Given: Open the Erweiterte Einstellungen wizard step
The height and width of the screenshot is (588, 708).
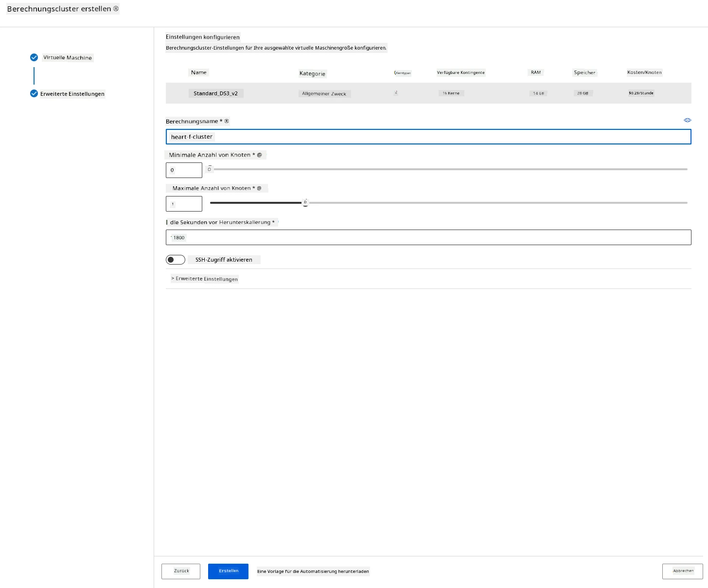Looking at the screenshot, I should [72, 94].
